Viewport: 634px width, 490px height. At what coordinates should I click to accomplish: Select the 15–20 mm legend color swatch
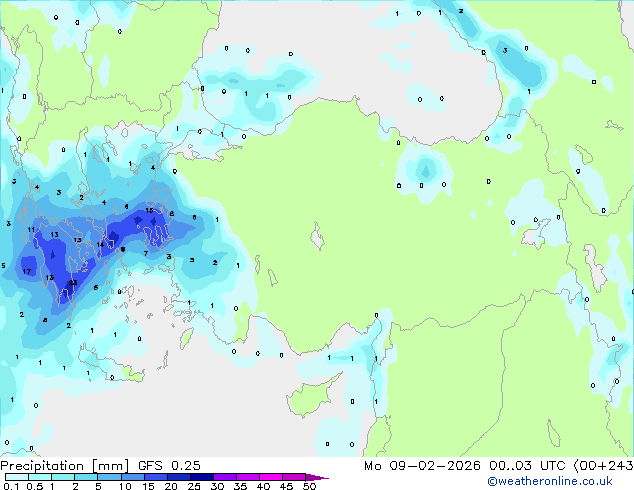coord(156,477)
